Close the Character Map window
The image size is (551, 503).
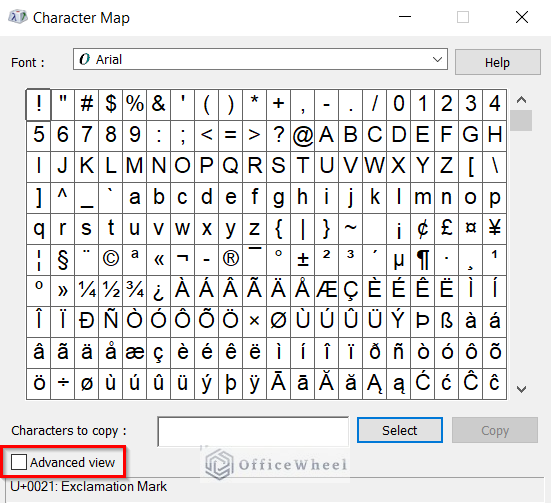tap(522, 17)
